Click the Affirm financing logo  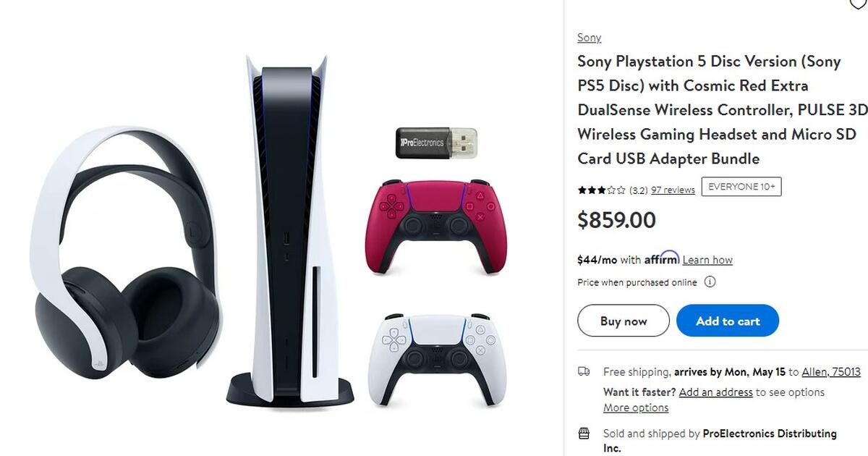coord(660,258)
